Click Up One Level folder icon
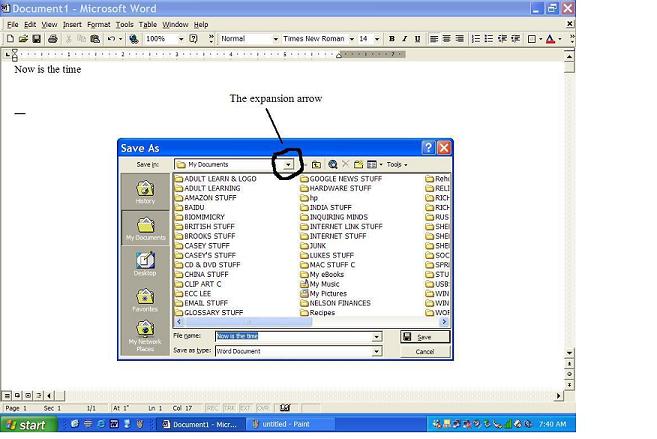This screenshot has width=657, height=439. (x=316, y=164)
